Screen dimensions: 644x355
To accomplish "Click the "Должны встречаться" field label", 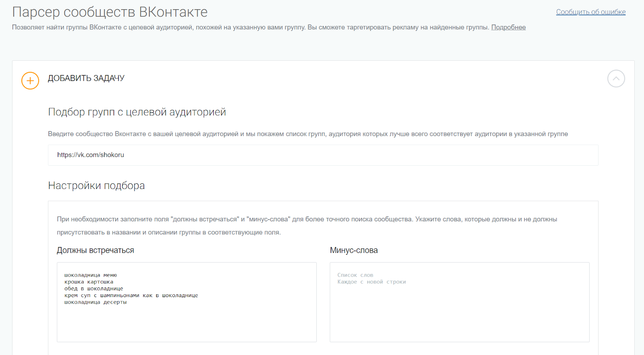I will point(95,250).
